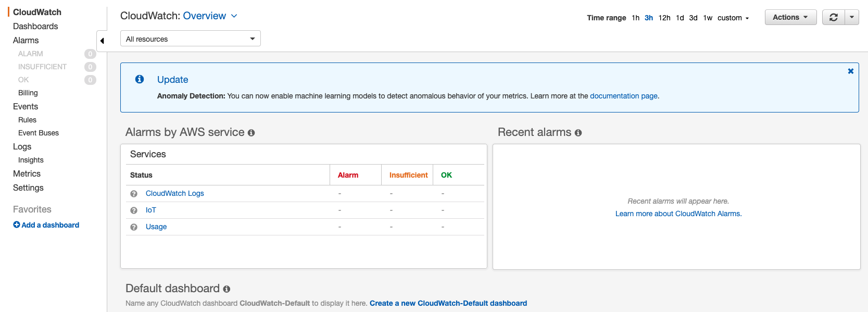Open Events in the sidebar
868x312 pixels.
26,106
